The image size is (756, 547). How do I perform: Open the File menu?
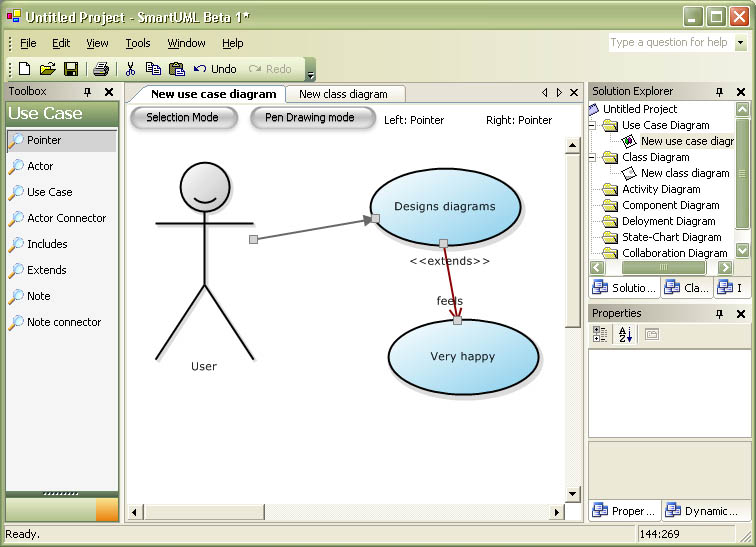click(28, 43)
